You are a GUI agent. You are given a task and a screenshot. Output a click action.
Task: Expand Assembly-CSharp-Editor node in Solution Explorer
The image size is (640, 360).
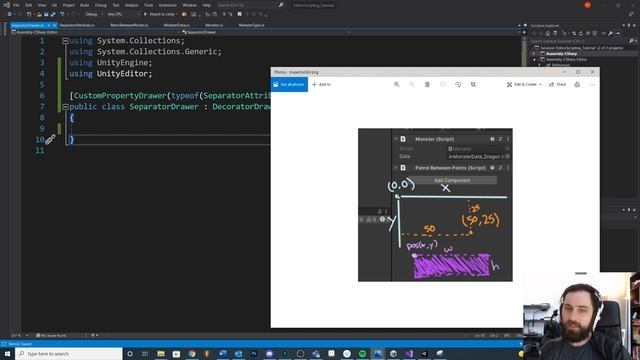tap(534, 60)
